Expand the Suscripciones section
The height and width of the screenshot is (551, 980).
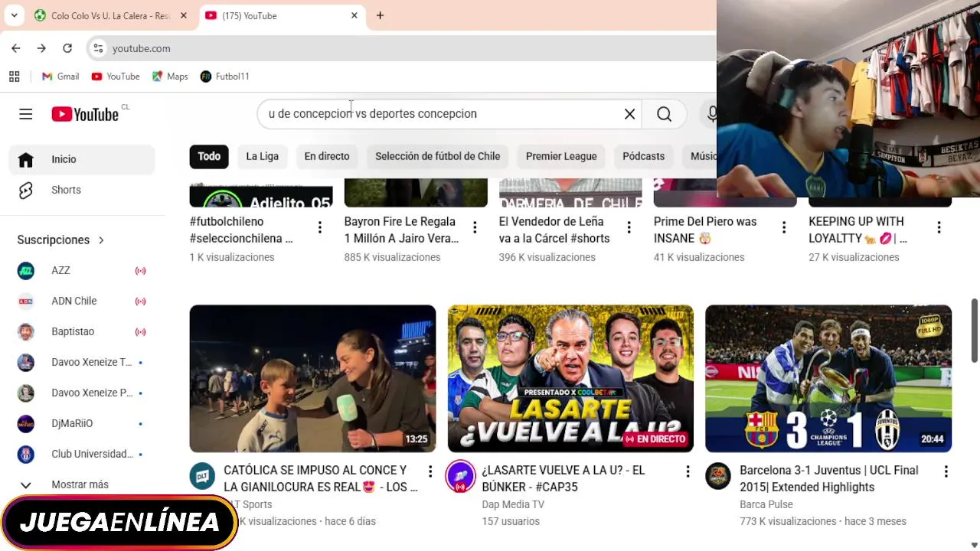tap(60, 240)
